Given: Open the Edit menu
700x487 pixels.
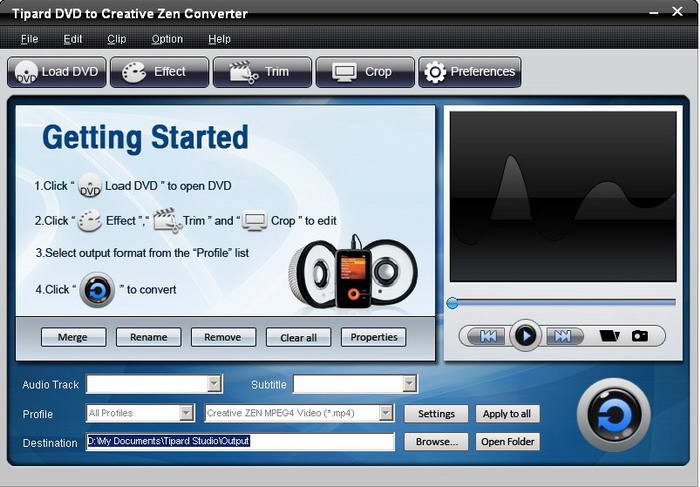Looking at the screenshot, I should click(73, 39).
